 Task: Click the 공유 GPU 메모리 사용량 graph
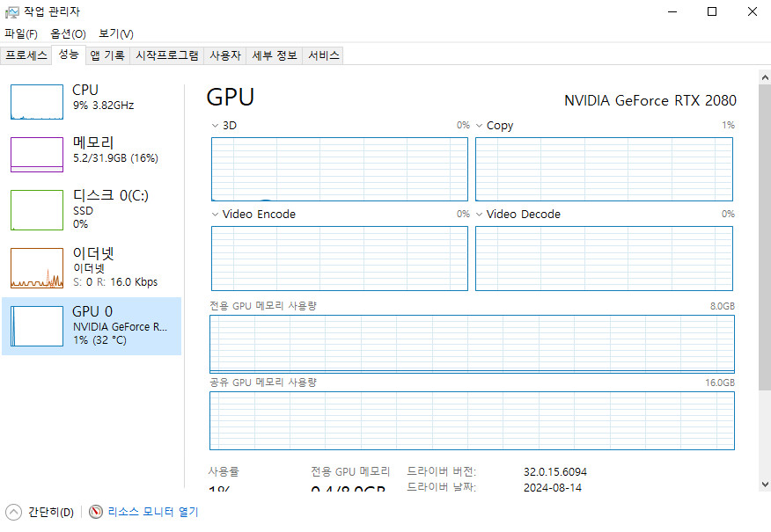click(472, 420)
